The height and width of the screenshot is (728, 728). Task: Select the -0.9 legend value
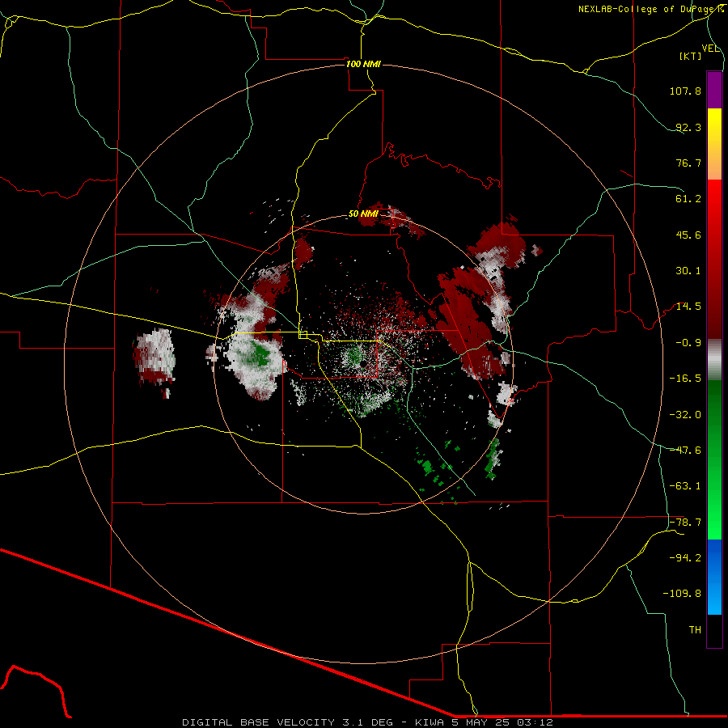point(688,343)
